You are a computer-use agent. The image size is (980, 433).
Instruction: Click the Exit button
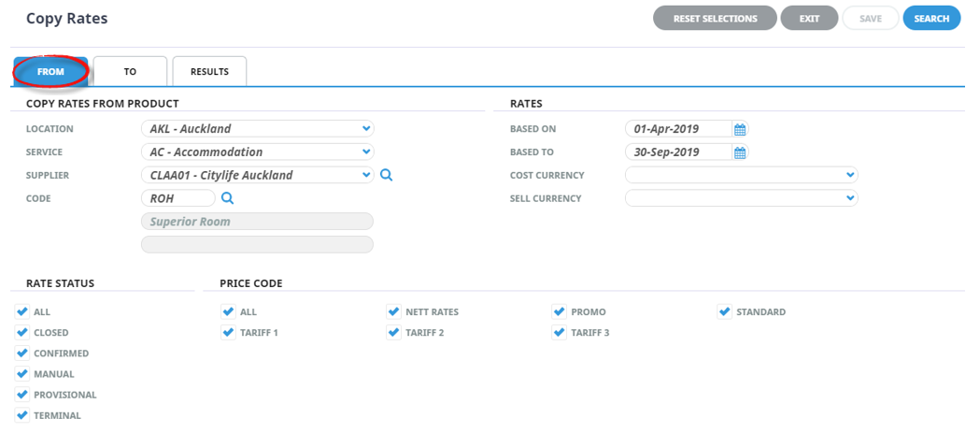coord(809,19)
